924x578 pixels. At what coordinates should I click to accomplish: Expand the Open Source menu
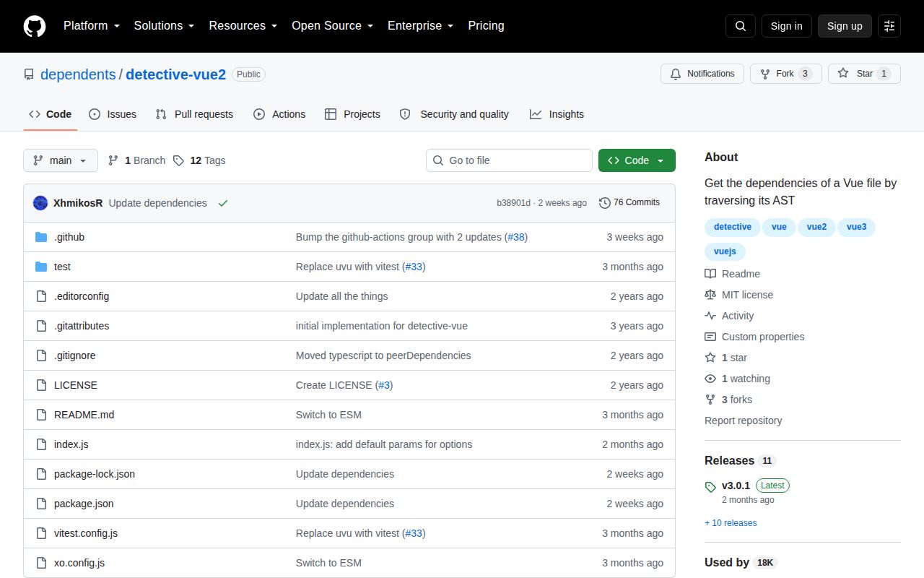(333, 26)
